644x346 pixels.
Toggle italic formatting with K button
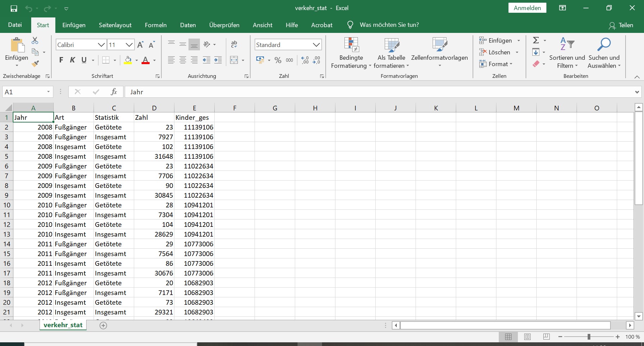(72, 60)
